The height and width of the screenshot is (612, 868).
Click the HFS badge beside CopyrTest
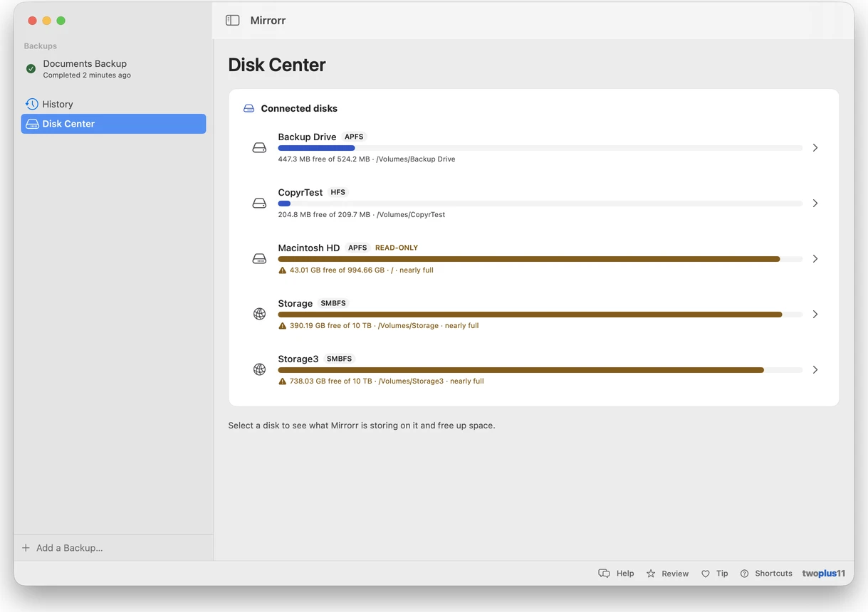pos(338,192)
